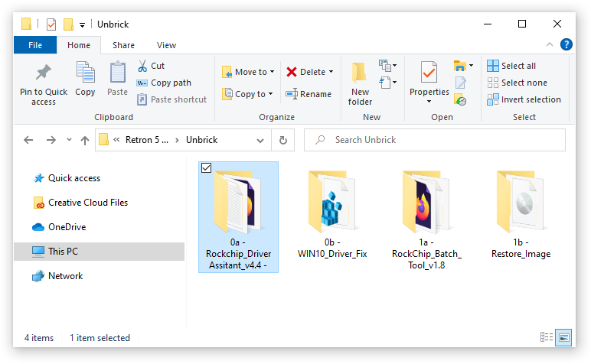The width and height of the screenshot is (591, 364).
Task: Open Quick access in navigation pane
Action: pyautogui.click(x=74, y=178)
